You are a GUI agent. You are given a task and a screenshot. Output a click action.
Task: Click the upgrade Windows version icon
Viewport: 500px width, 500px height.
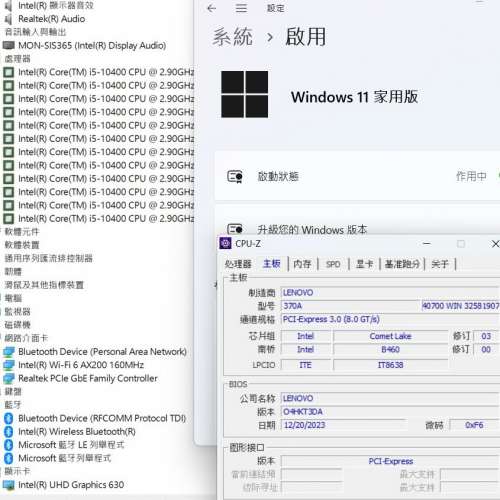pos(235,229)
